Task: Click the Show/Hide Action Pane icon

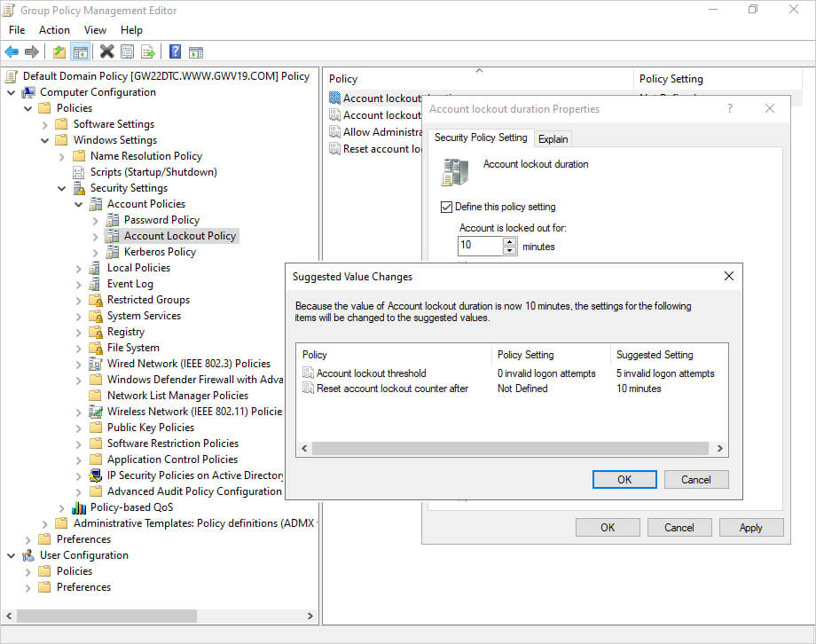Action: 196,52
